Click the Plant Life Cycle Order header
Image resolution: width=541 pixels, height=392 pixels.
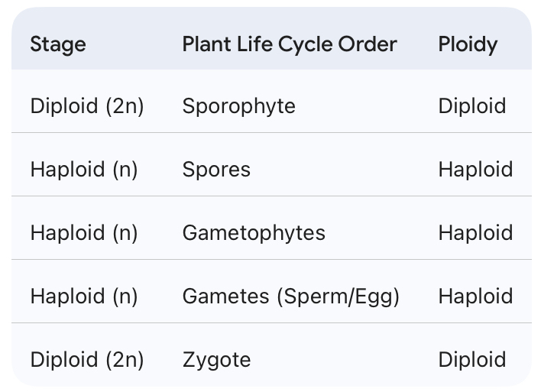[x=290, y=44]
